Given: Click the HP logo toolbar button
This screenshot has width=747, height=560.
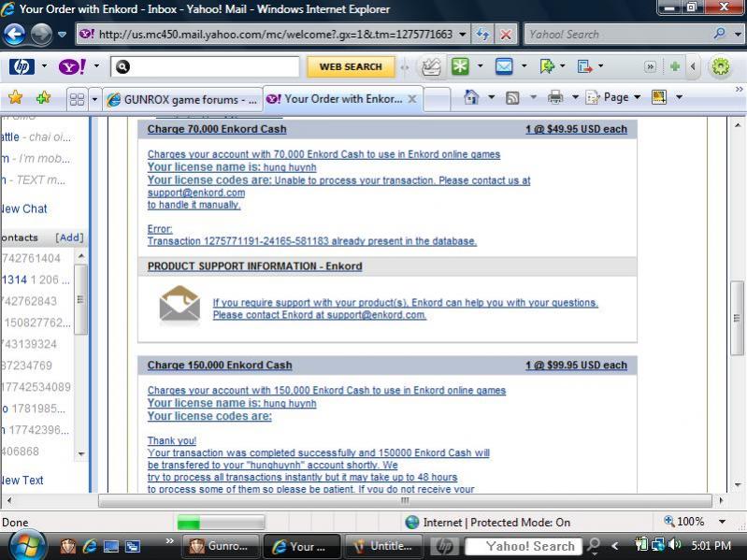Looking at the screenshot, I should click(x=22, y=66).
